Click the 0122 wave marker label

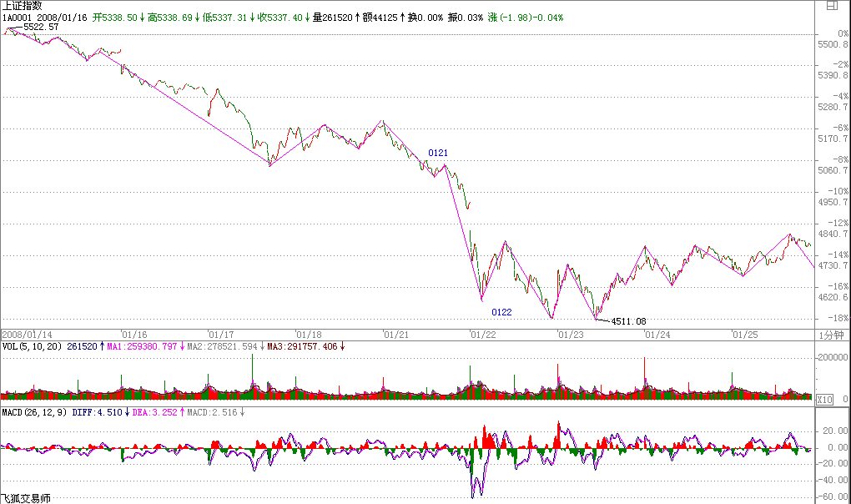[x=501, y=312]
